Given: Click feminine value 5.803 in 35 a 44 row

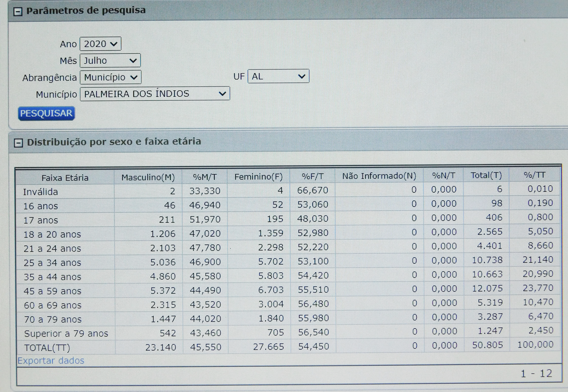Looking at the screenshot, I should [x=271, y=276].
